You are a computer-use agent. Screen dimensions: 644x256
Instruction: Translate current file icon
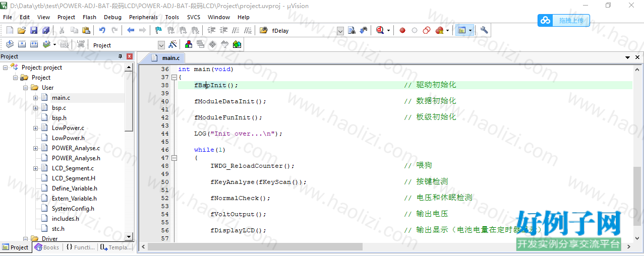[x=10, y=44]
